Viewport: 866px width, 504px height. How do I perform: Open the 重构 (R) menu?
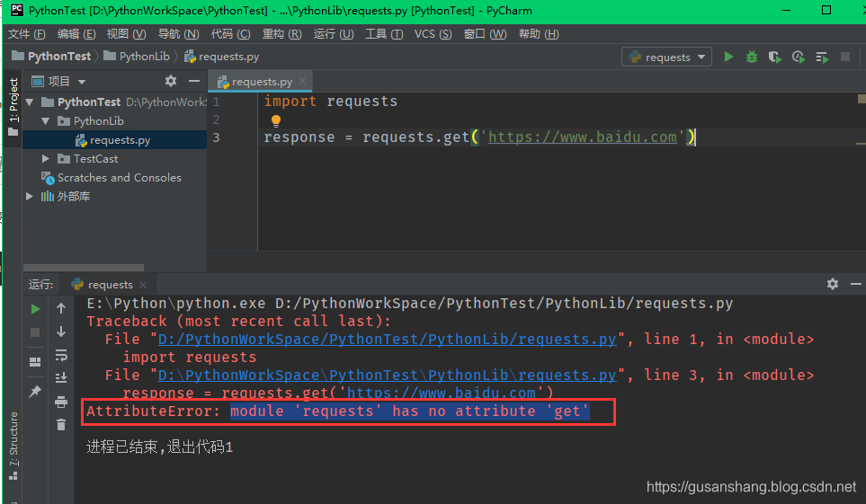[x=281, y=34]
